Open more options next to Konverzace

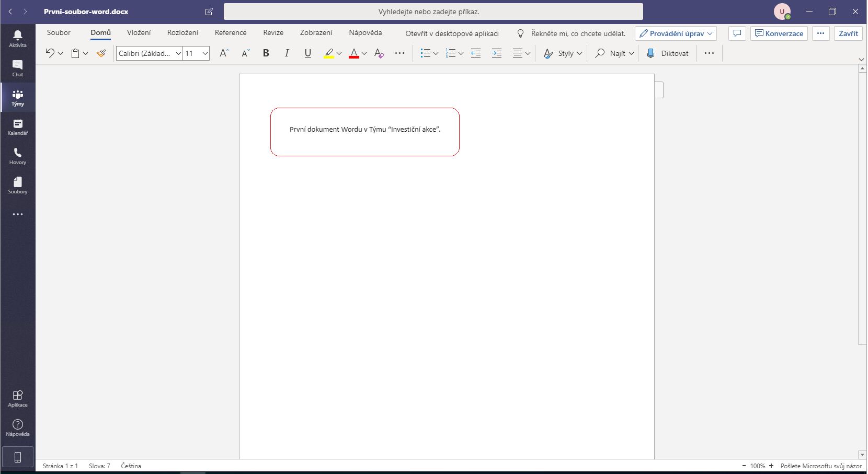(x=821, y=33)
